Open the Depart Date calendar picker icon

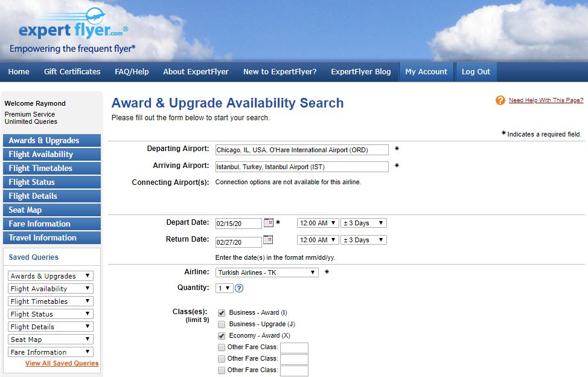coord(269,222)
